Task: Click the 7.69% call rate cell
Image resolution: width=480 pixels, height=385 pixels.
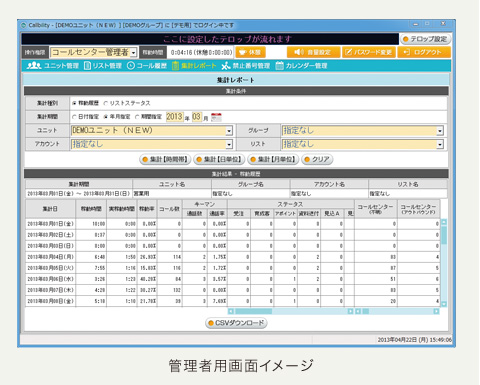Action: coord(217,301)
